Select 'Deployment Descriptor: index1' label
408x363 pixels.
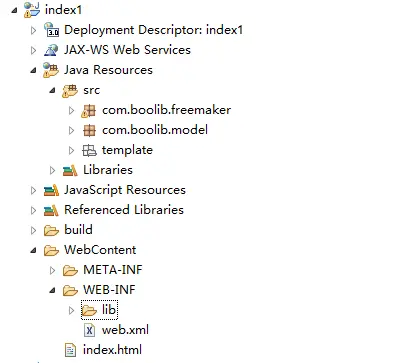coord(153,30)
